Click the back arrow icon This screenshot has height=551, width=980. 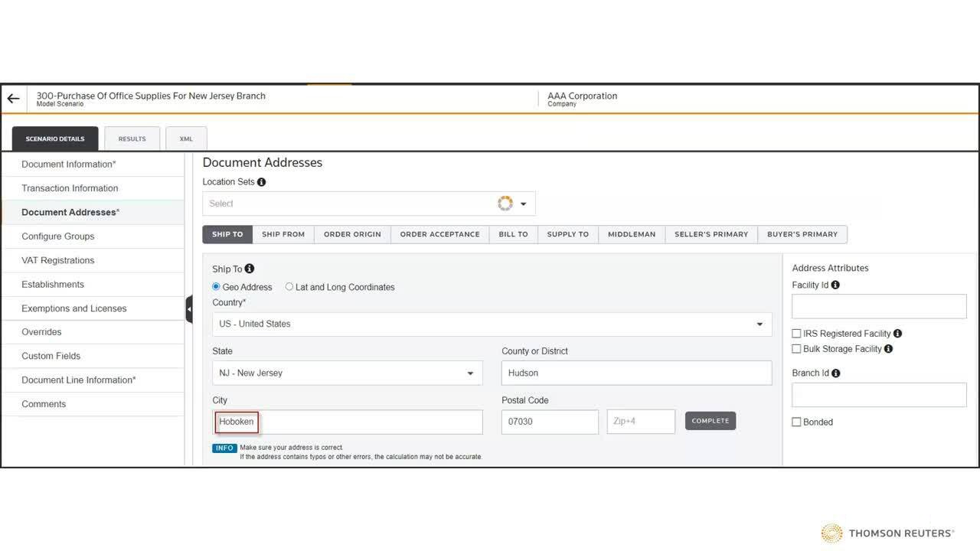point(13,99)
